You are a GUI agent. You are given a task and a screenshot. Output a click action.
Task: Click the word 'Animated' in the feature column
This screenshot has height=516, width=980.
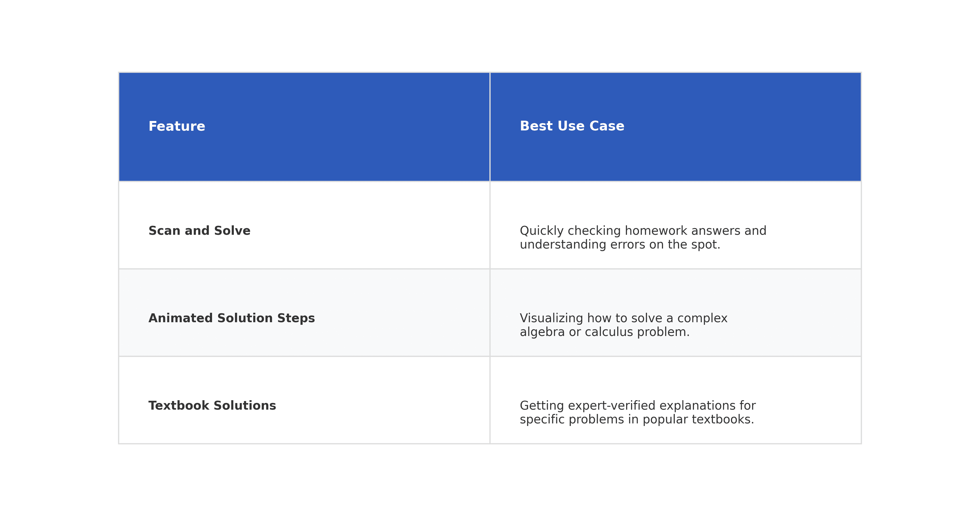(180, 318)
